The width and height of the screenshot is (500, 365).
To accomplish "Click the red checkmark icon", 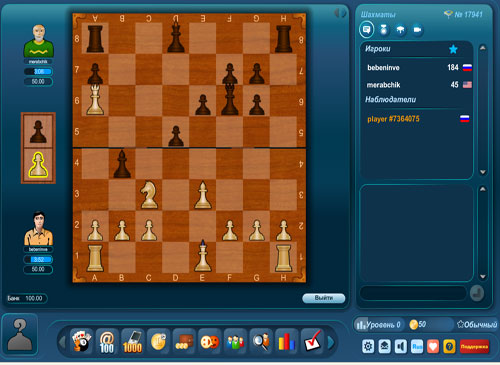I will click(x=312, y=341).
